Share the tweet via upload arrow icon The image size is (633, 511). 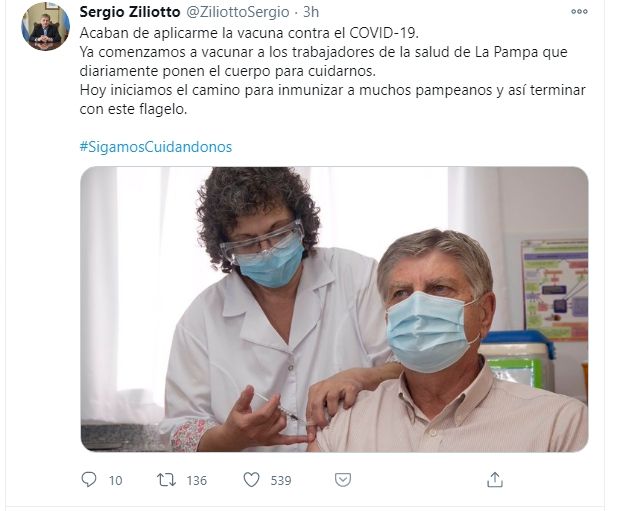pos(495,480)
